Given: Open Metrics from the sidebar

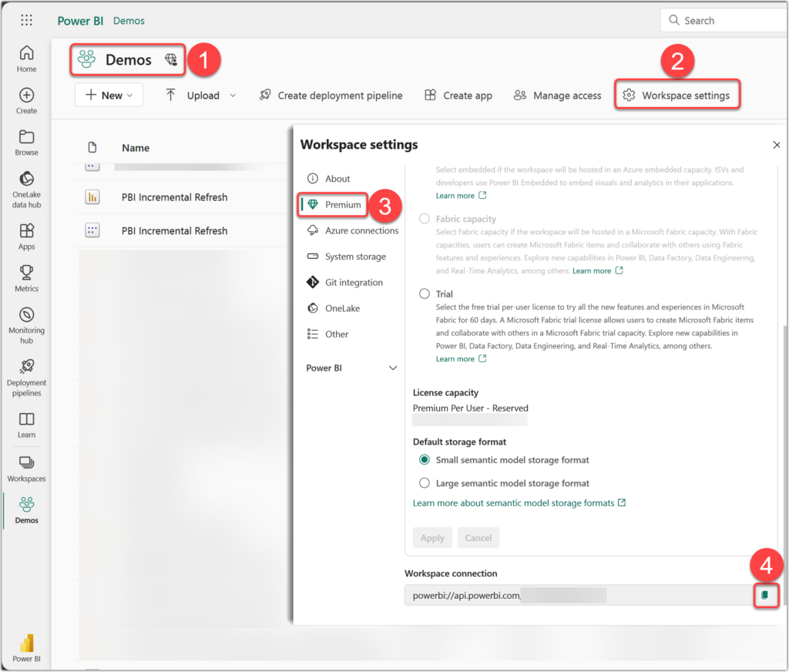Looking at the screenshot, I should coord(27,278).
